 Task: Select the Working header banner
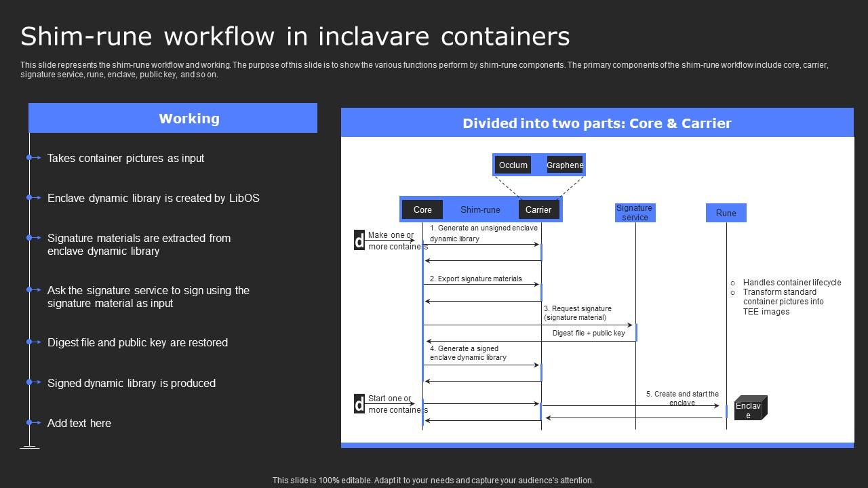173,118
